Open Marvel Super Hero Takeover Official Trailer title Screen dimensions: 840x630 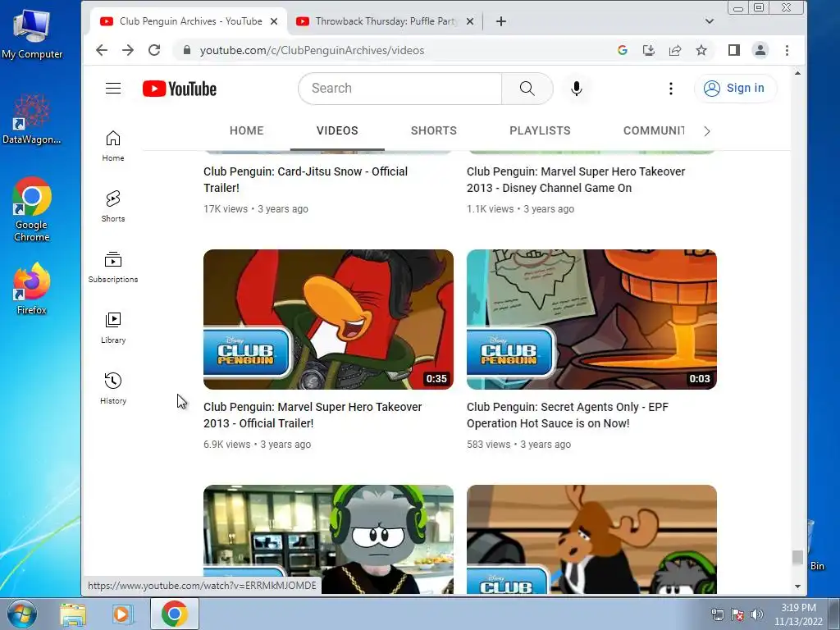tap(313, 414)
